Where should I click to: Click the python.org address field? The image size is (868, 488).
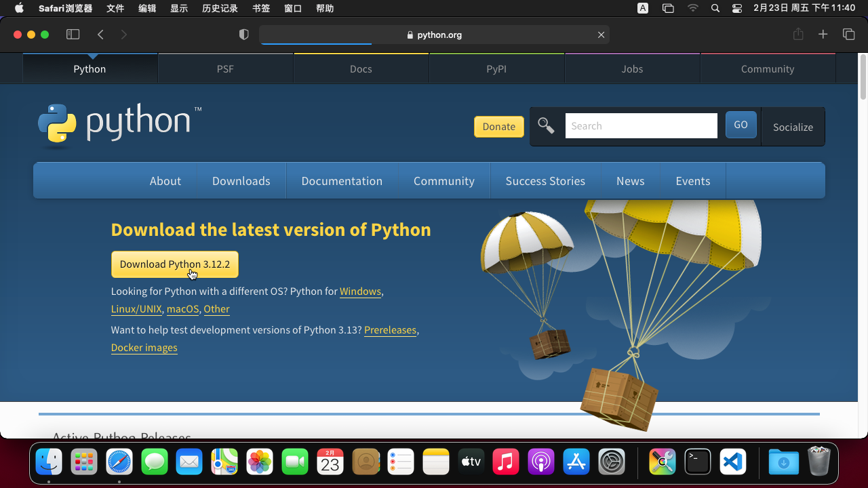coord(434,35)
